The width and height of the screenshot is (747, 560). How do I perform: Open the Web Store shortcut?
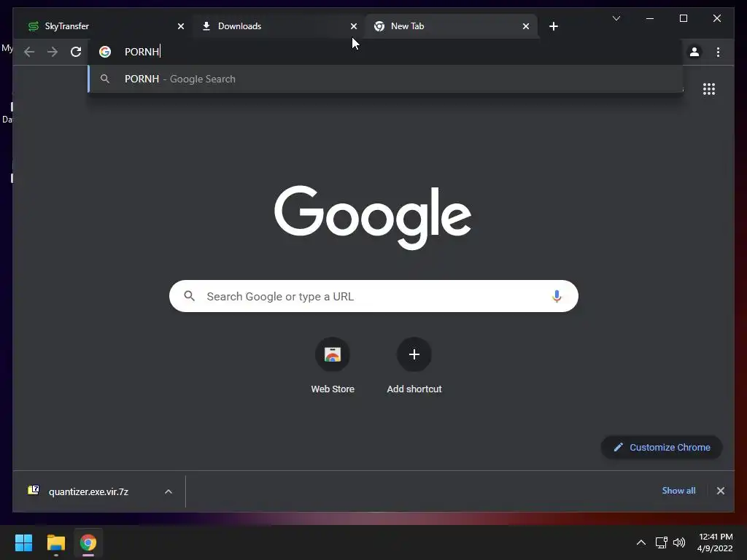click(x=333, y=354)
